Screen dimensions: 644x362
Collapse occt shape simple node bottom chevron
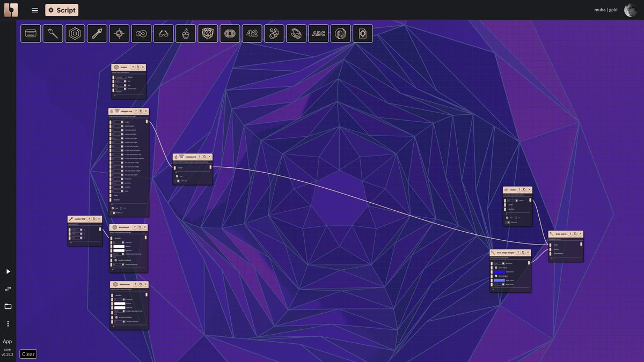tap(493, 289)
